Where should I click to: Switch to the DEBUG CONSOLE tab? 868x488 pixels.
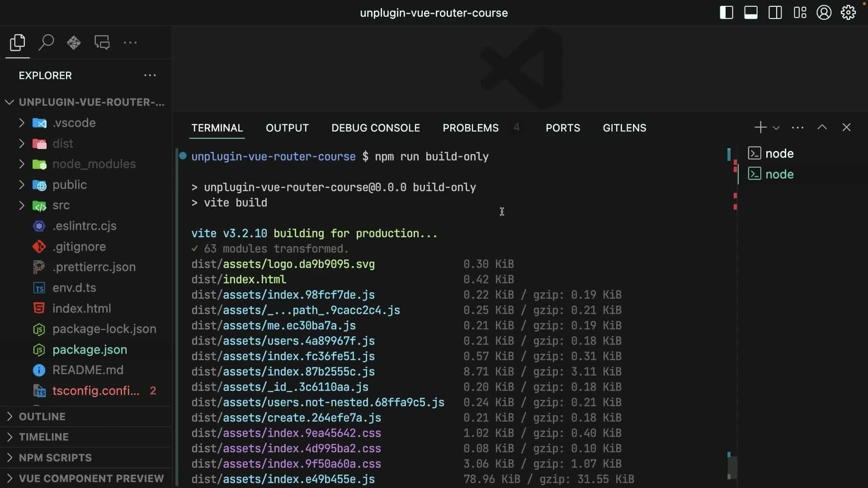click(x=375, y=128)
